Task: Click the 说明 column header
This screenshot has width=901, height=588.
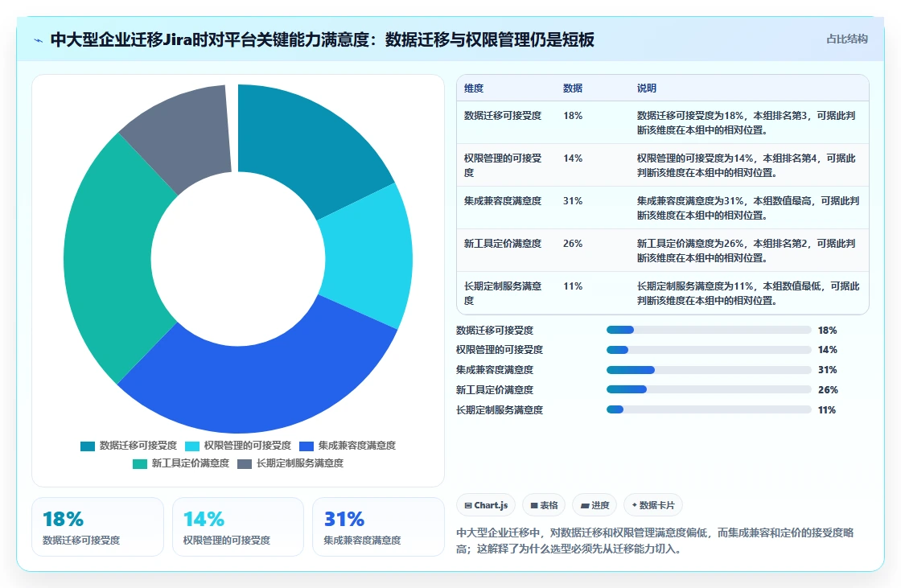Action: point(647,88)
